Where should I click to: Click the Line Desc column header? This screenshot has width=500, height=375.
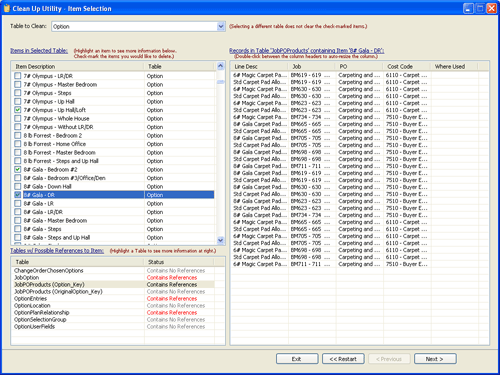(x=260, y=67)
